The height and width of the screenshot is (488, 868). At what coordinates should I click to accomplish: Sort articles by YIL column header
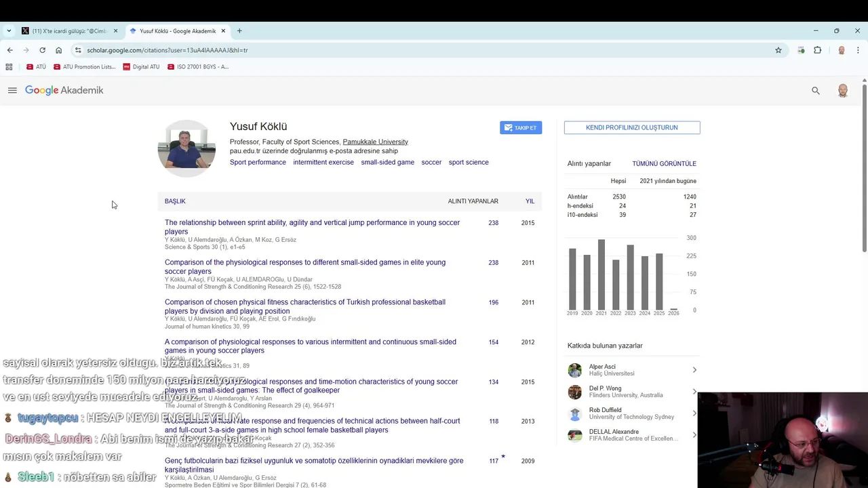click(530, 201)
